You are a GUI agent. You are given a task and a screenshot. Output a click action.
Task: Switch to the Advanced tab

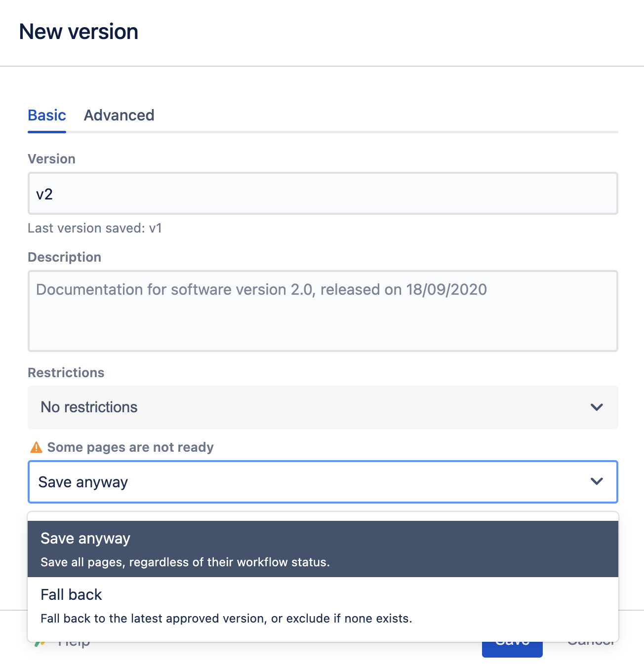pos(119,115)
